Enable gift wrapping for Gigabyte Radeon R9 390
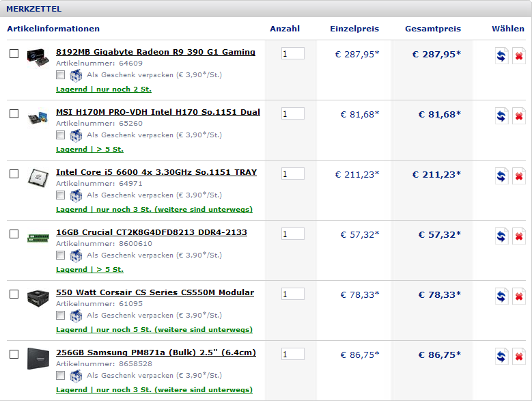532x401 pixels. coord(60,74)
